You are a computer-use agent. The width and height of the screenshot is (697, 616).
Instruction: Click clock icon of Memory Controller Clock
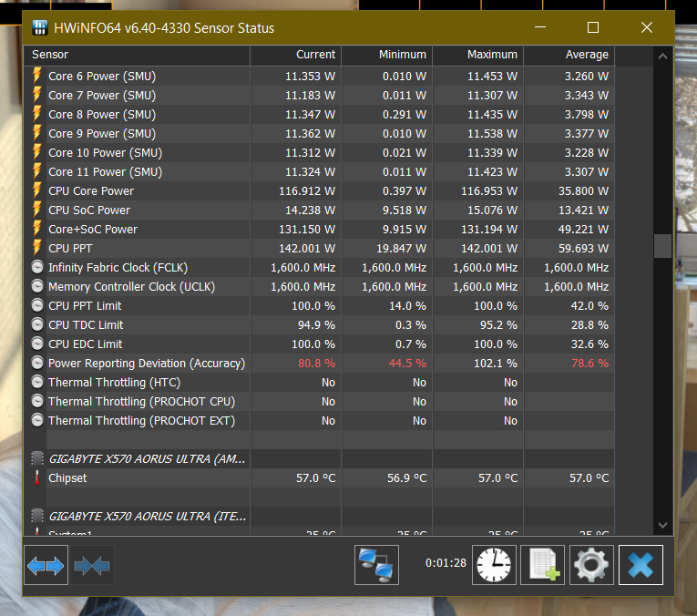[x=37, y=286]
